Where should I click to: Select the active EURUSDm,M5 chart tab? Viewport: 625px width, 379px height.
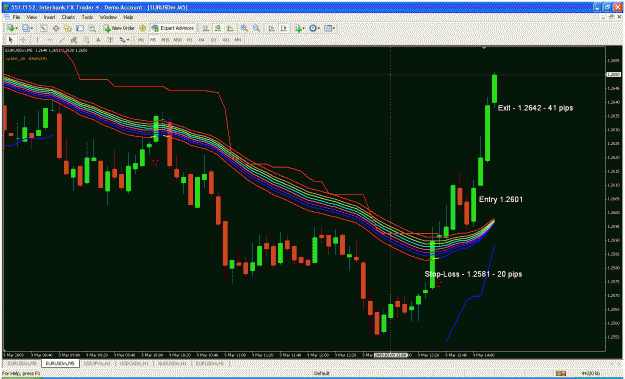click(x=60, y=363)
